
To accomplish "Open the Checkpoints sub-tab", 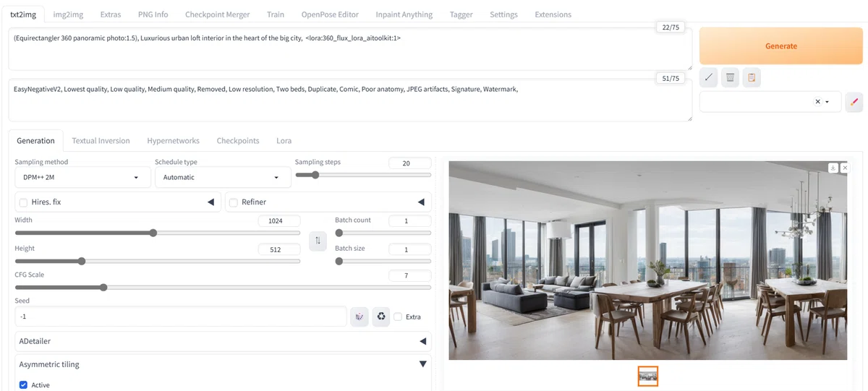I will click(238, 141).
